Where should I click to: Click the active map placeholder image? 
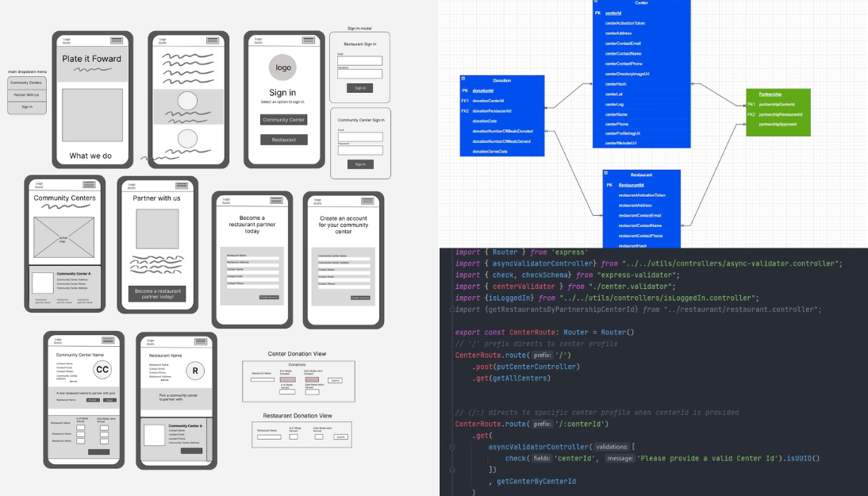63,236
